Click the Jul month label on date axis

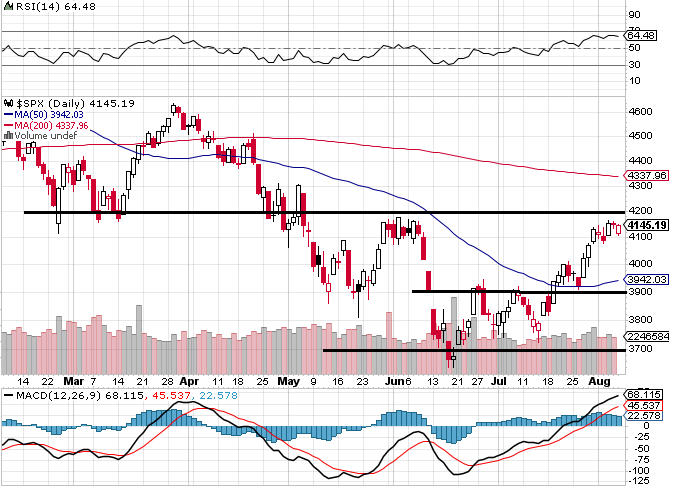click(x=499, y=381)
